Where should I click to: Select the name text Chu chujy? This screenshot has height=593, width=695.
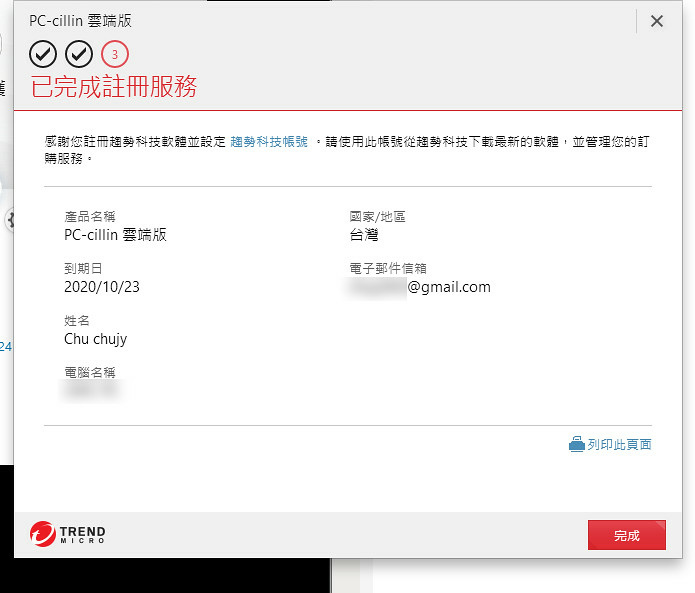click(x=95, y=339)
